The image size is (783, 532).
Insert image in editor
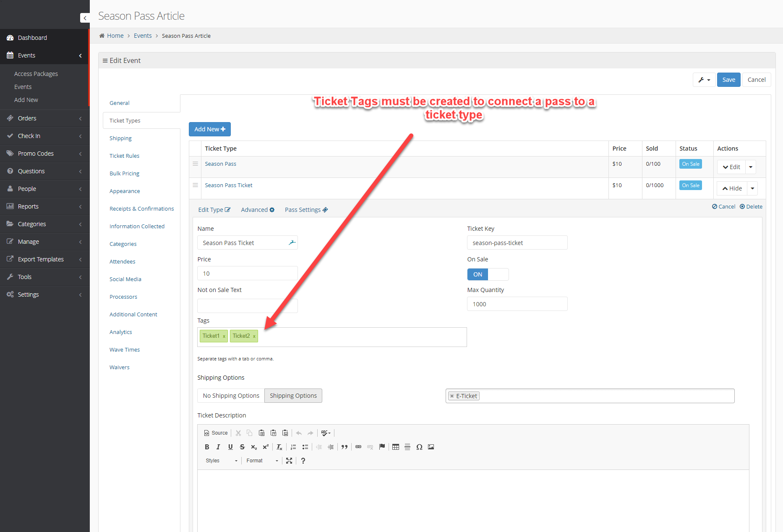click(431, 447)
